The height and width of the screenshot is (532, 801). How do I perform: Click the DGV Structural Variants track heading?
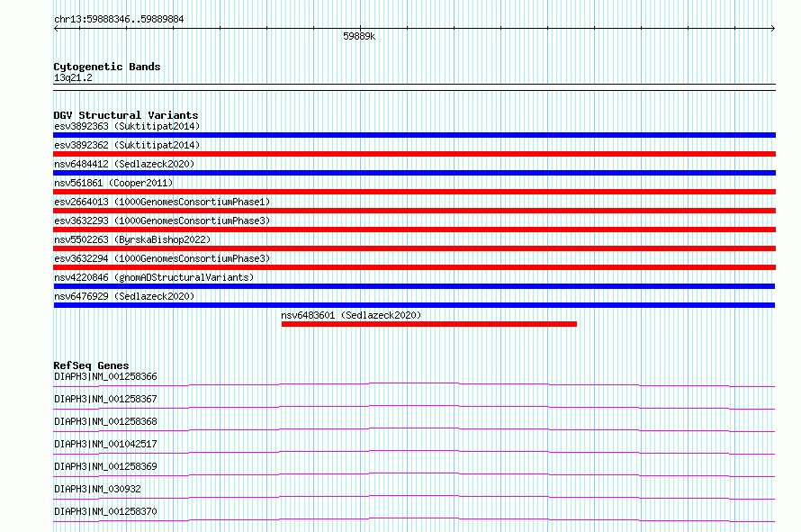tap(126, 115)
